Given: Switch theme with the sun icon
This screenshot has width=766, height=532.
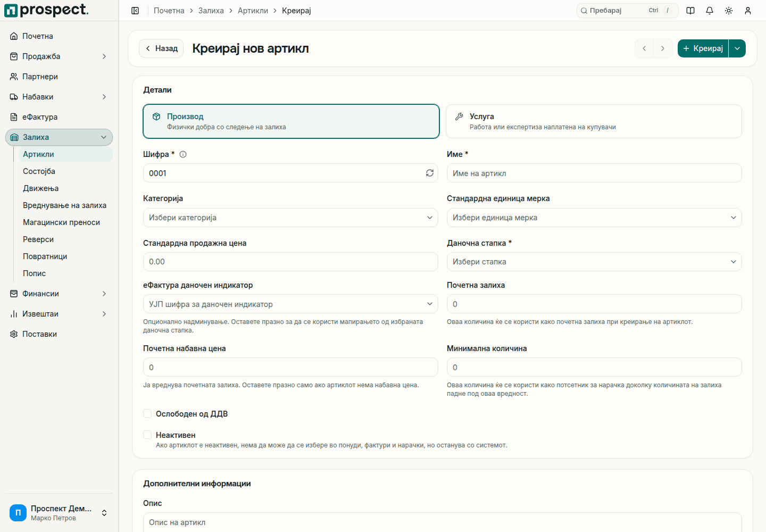Looking at the screenshot, I should point(729,11).
